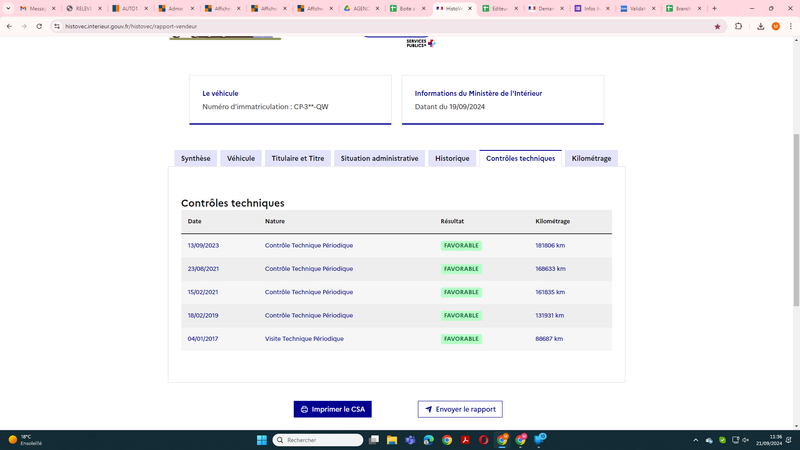800x450 pixels.
Task: Open a new browser tab
Action: click(x=714, y=9)
